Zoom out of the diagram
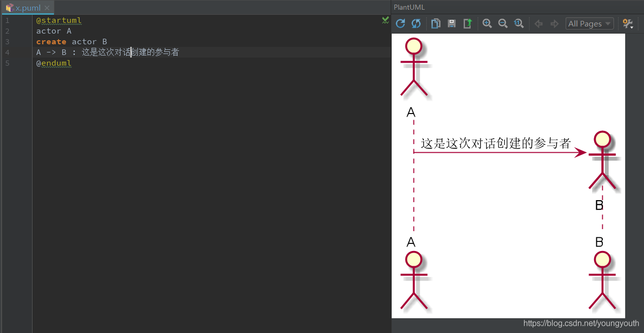The image size is (644, 333). click(x=503, y=23)
